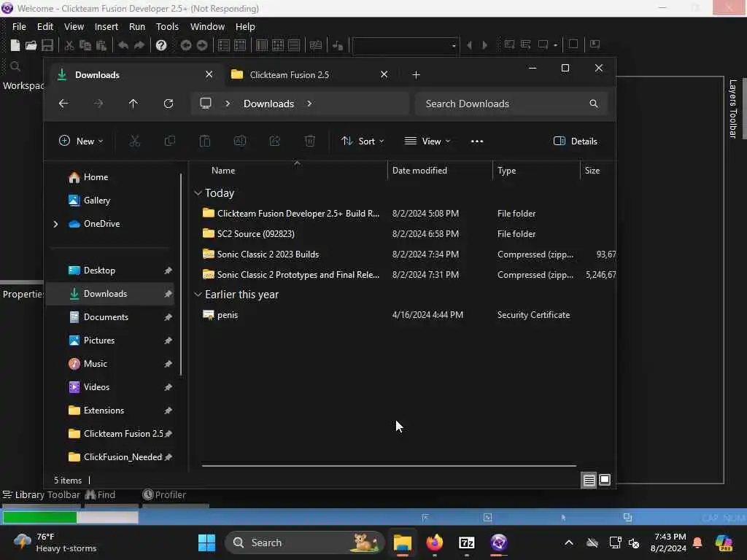Switch to large thumbnails view icon in Explorer status bar
The image size is (747, 560).
605,480
